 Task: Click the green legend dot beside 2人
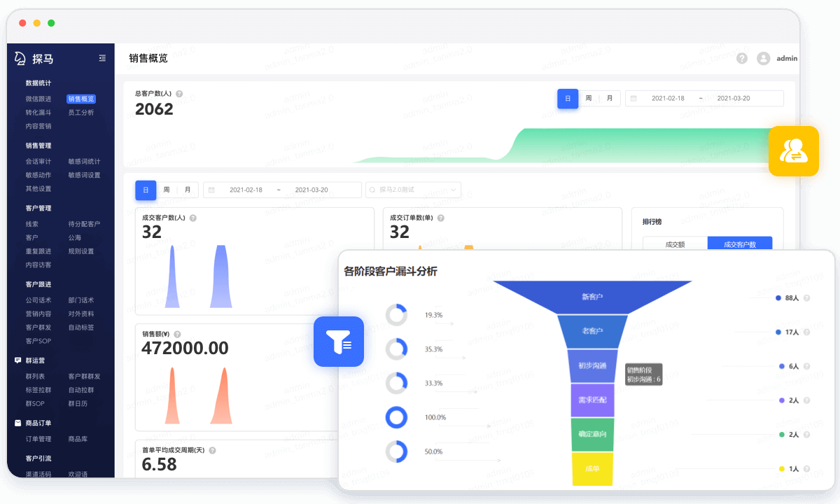click(x=782, y=435)
